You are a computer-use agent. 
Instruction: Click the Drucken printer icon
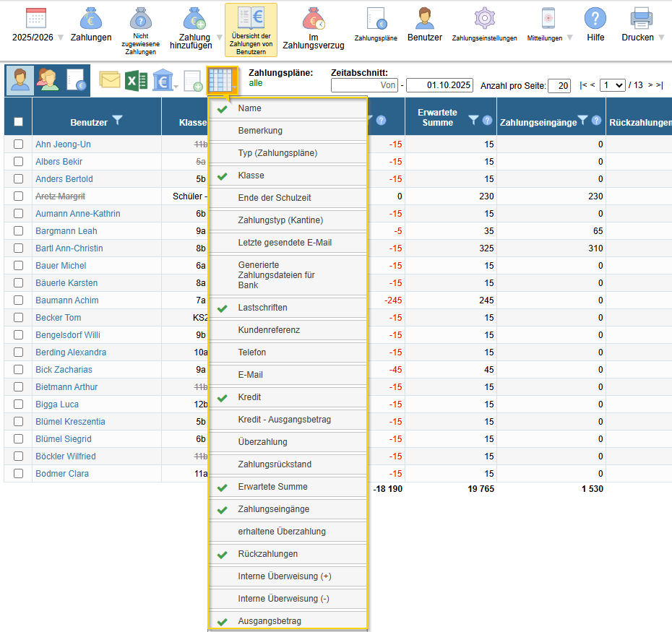[641, 17]
